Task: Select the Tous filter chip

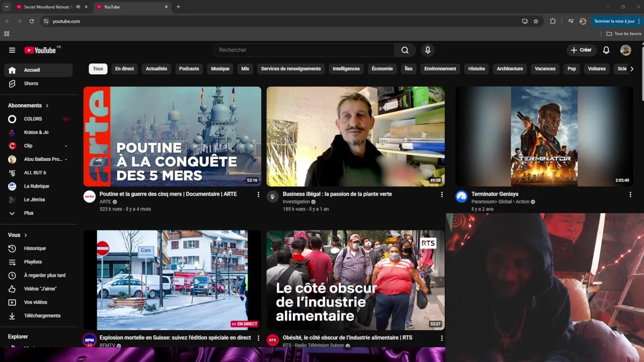Action: (98, 69)
